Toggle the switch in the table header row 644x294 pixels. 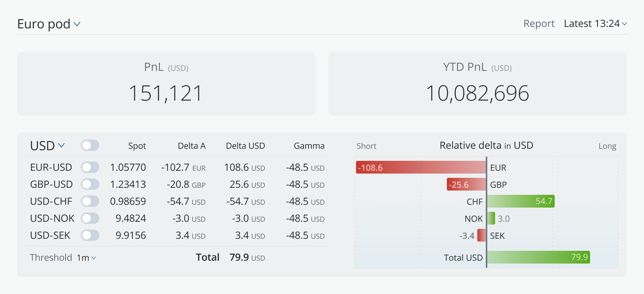click(x=90, y=145)
